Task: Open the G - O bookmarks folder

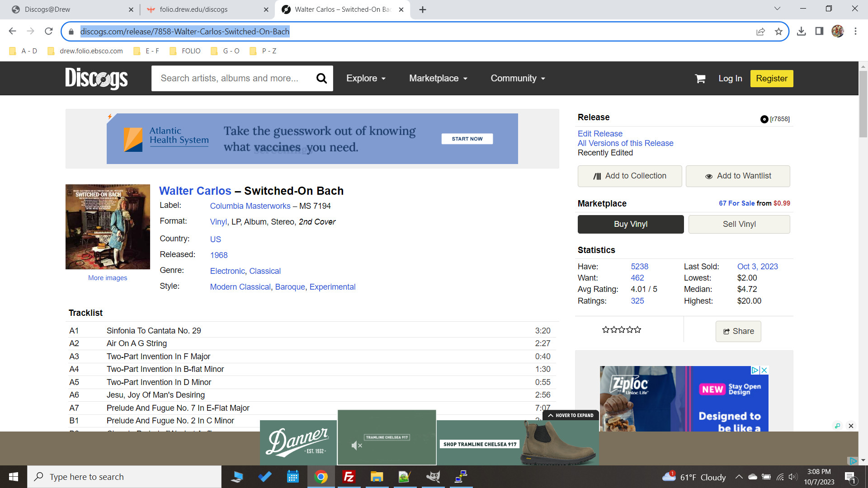Action: coord(225,51)
